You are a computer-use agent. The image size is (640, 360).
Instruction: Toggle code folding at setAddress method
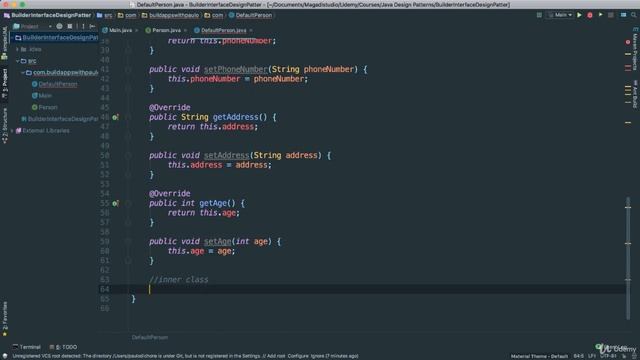tap(128, 156)
